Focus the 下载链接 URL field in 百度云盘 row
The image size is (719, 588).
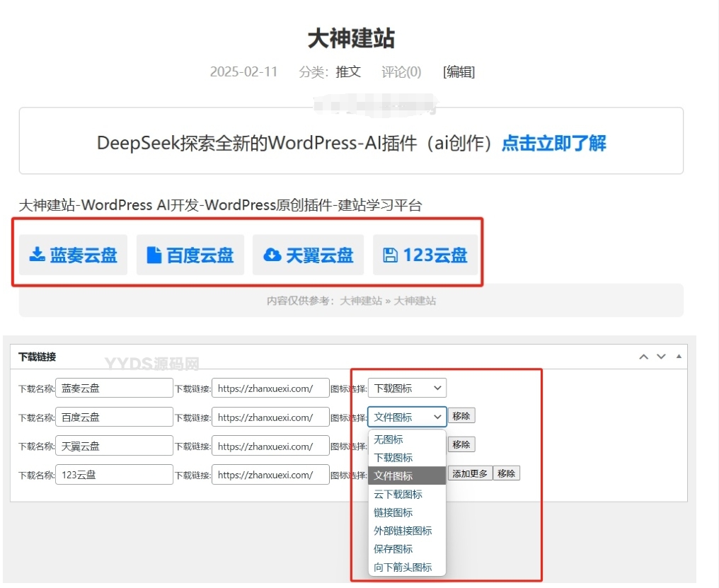[x=270, y=417]
